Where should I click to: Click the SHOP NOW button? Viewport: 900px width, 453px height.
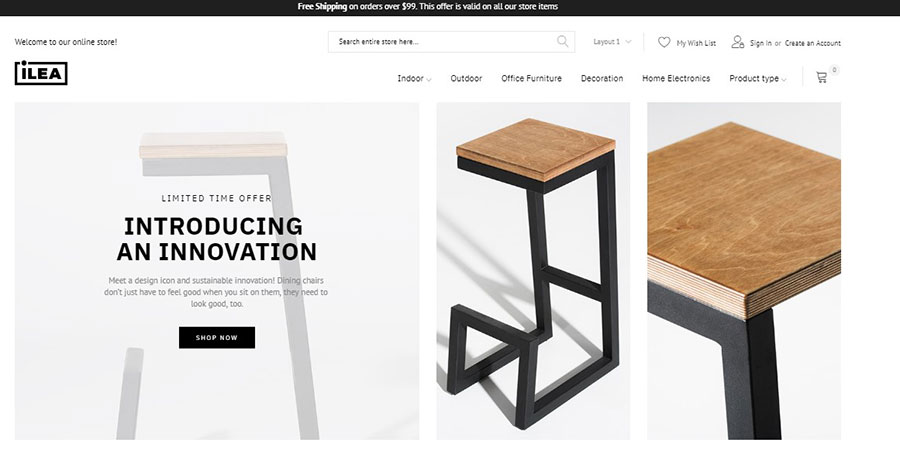(x=217, y=338)
